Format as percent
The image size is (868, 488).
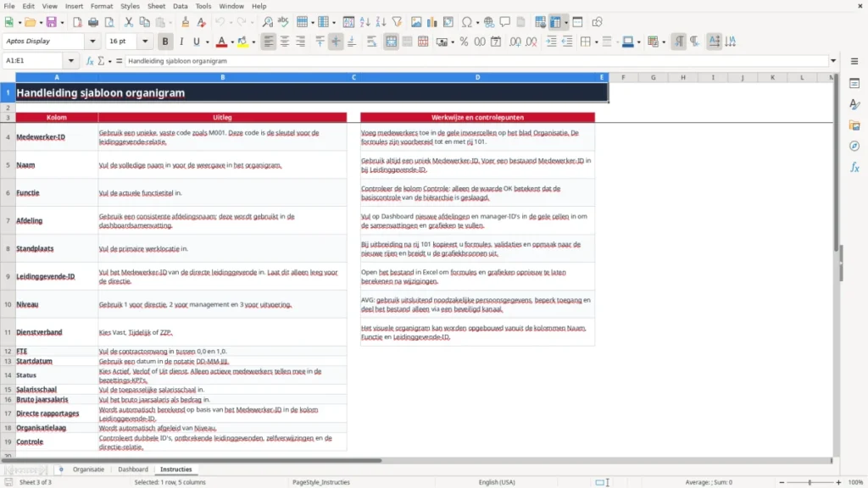coord(464,42)
